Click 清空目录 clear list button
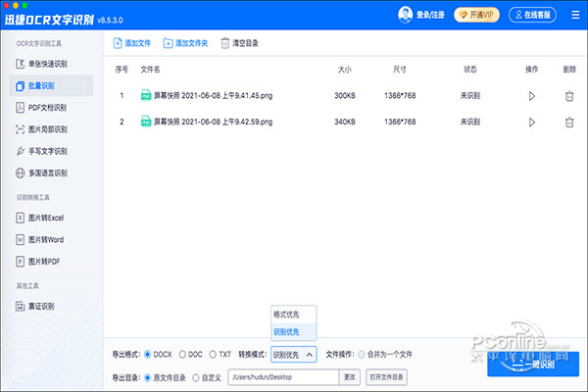The width and height of the screenshot is (588, 392). (x=240, y=43)
